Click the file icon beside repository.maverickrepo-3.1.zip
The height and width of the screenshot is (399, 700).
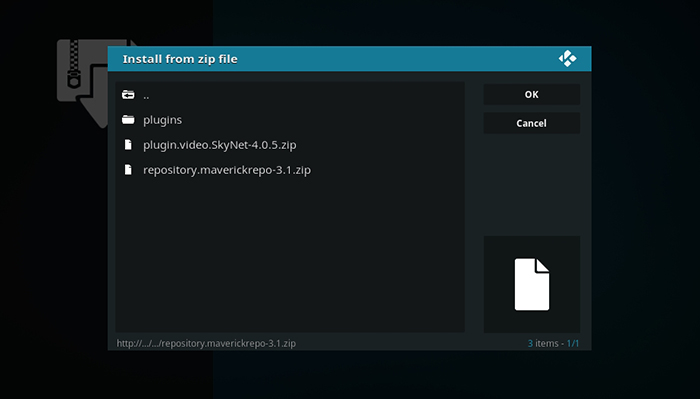128,170
